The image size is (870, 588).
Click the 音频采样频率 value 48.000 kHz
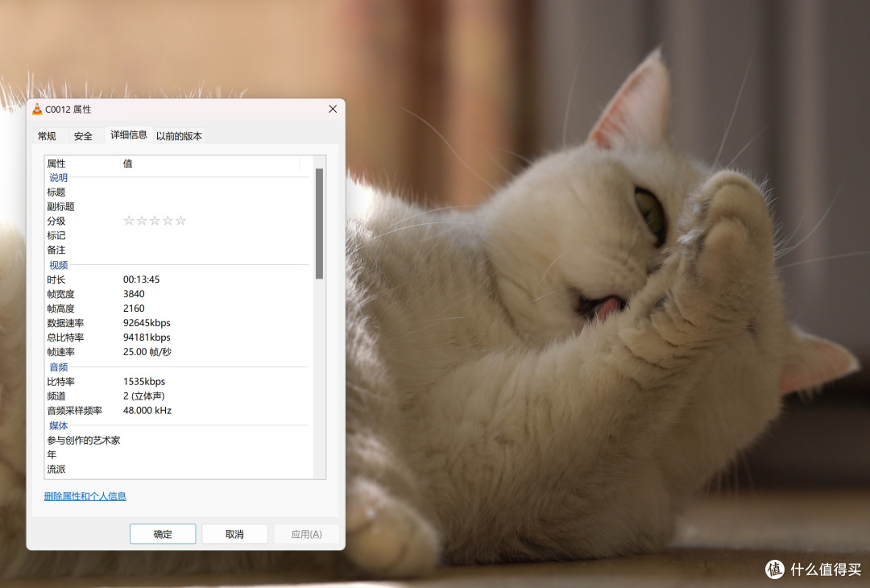click(x=147, y=411)
